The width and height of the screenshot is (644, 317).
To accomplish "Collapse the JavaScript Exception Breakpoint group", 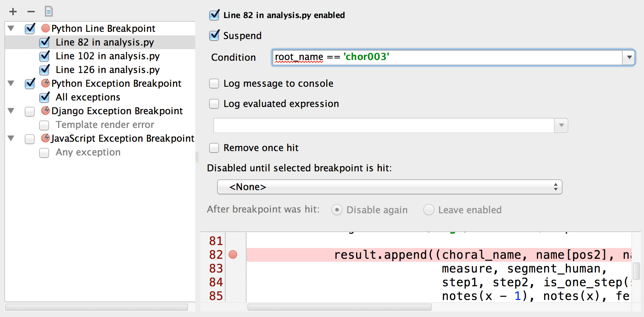I will tap(11, 138).
